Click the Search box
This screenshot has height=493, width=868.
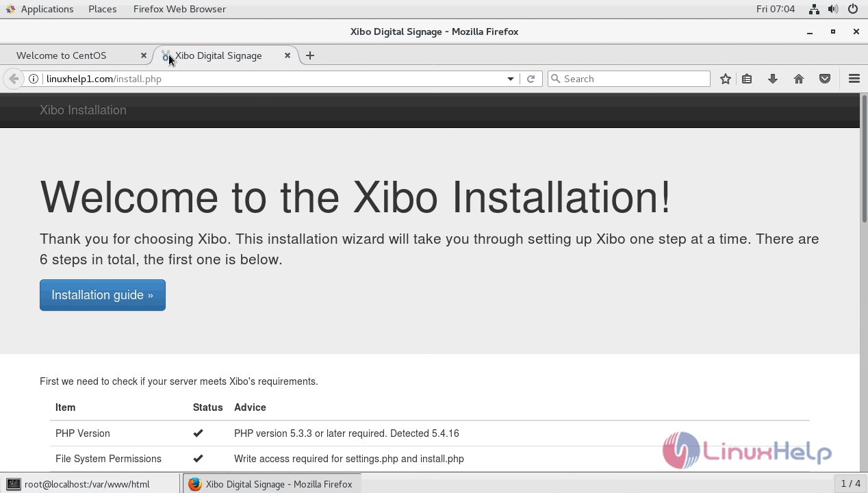coord(629,79)
